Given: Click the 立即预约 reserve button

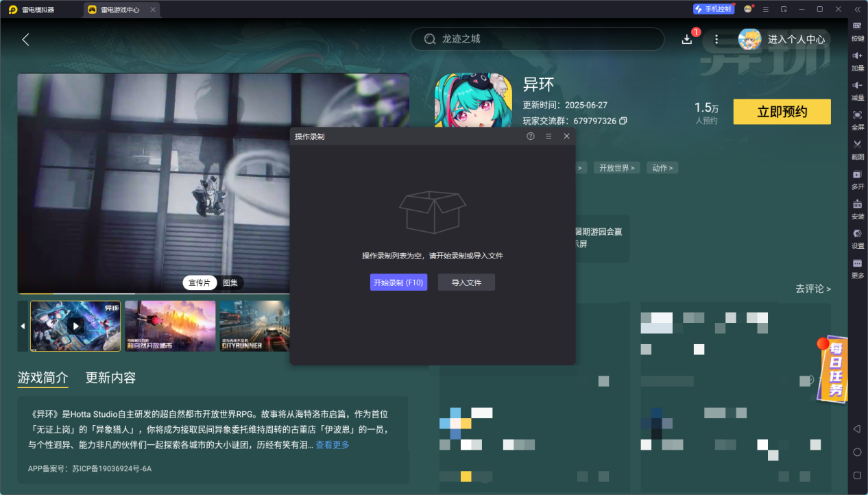Looking at the screenshot, I should coord(782,112).
